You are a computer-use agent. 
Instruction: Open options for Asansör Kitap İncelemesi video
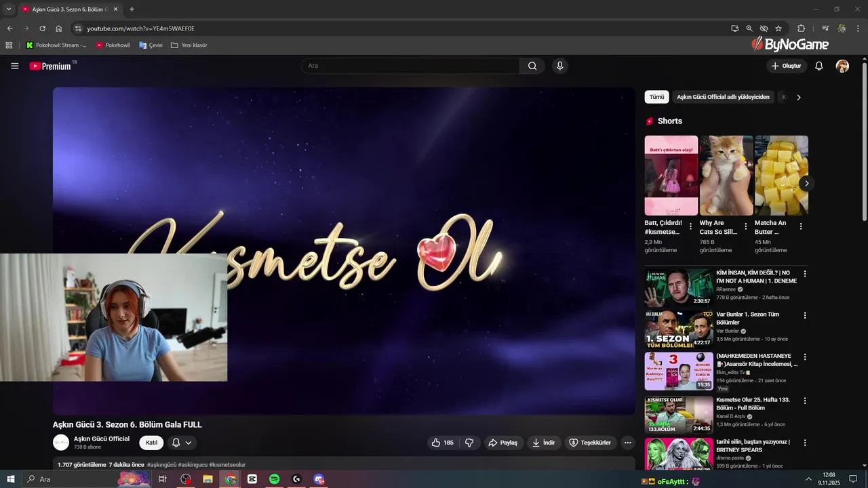click(x=805, y=357)
